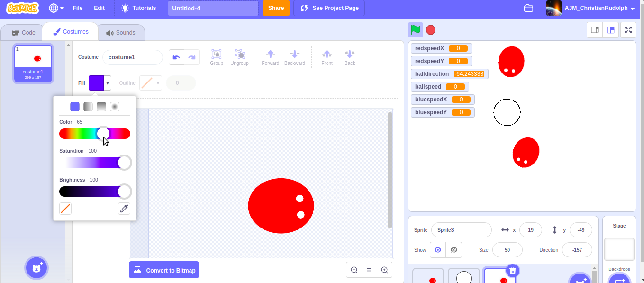Viewport: 644px width, 283px height.
Task: Click the Convert to Bitmap button
Action: [163, 269]
